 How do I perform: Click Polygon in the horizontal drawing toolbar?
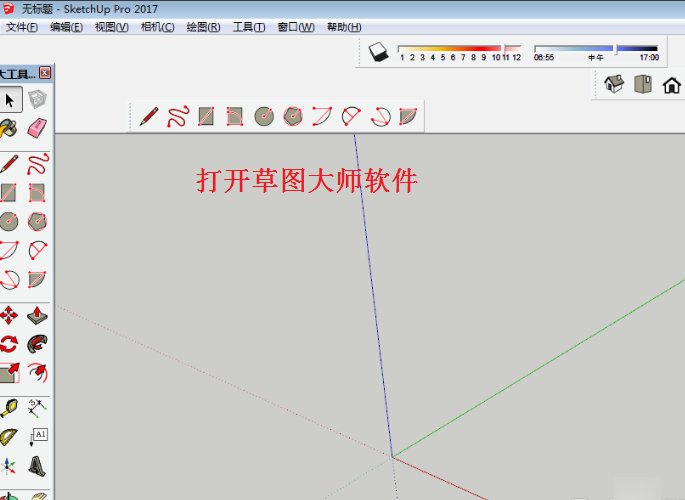(x=293, y=116)
